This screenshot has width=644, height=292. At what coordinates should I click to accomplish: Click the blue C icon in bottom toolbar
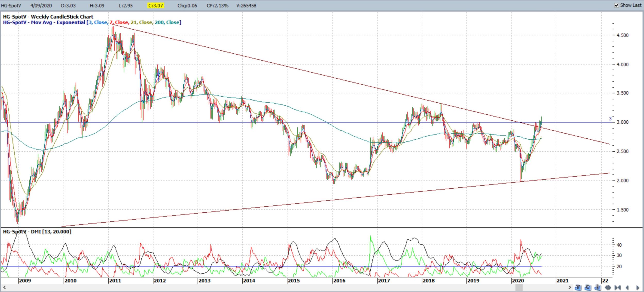click(x=588, y=287)
